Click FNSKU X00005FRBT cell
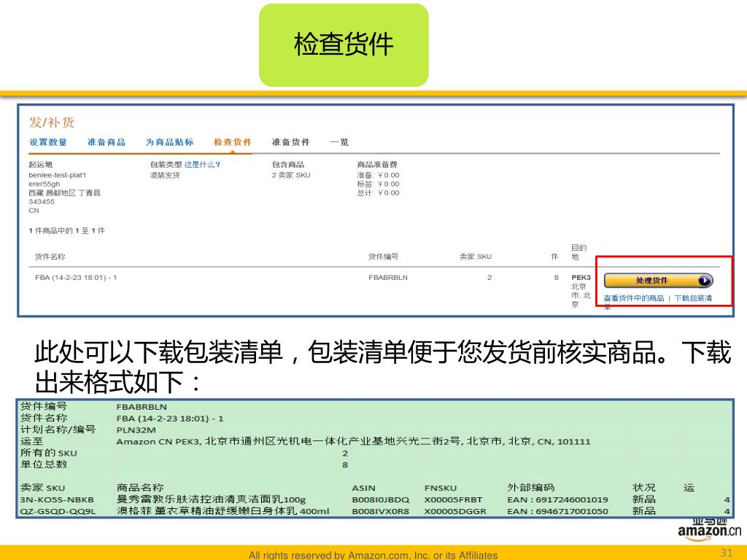The height and width of the screenshot is (560, 747). (453, 500)
